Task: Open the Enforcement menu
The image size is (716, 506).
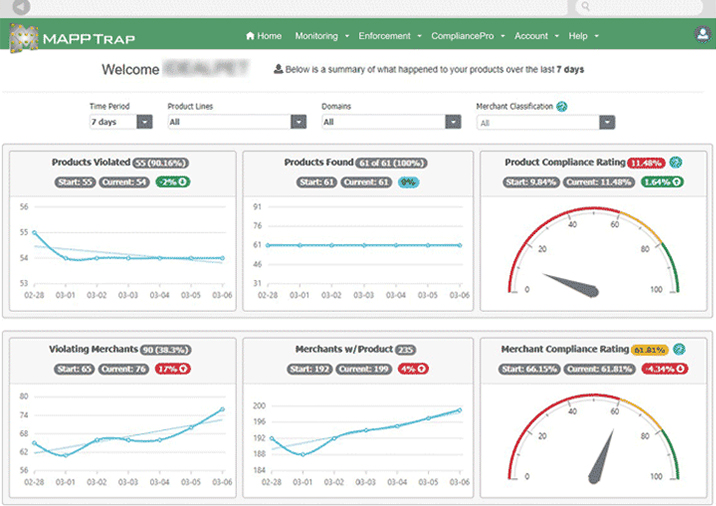Action: 390,36
